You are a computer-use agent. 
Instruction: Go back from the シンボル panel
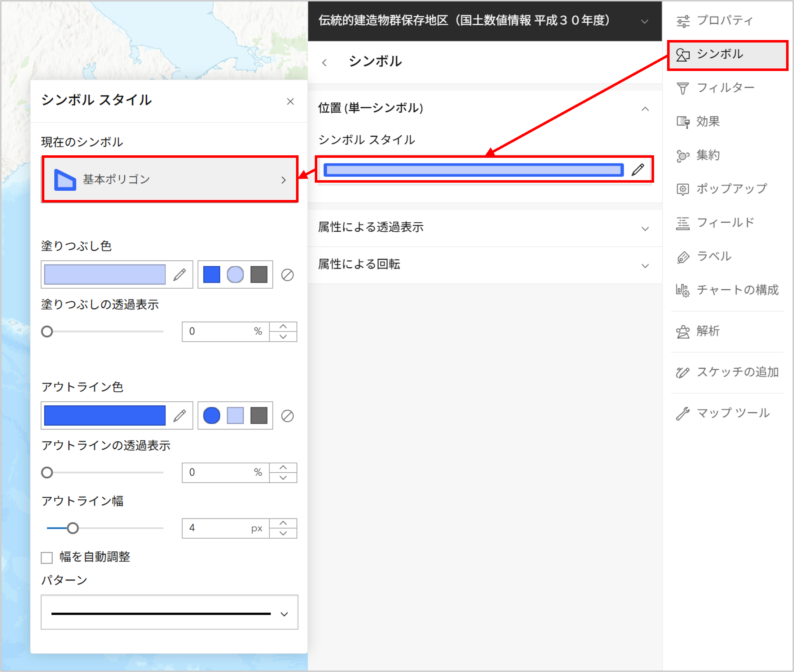coord(325,62)
